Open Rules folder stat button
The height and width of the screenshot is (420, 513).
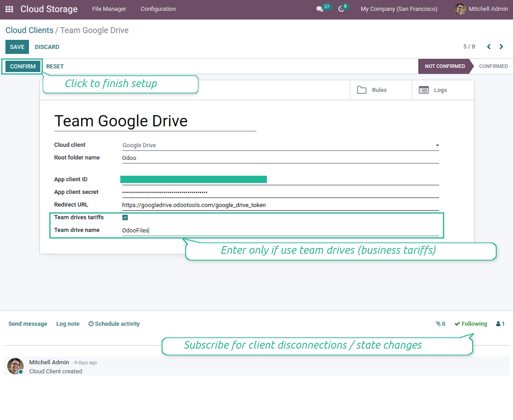381,90
